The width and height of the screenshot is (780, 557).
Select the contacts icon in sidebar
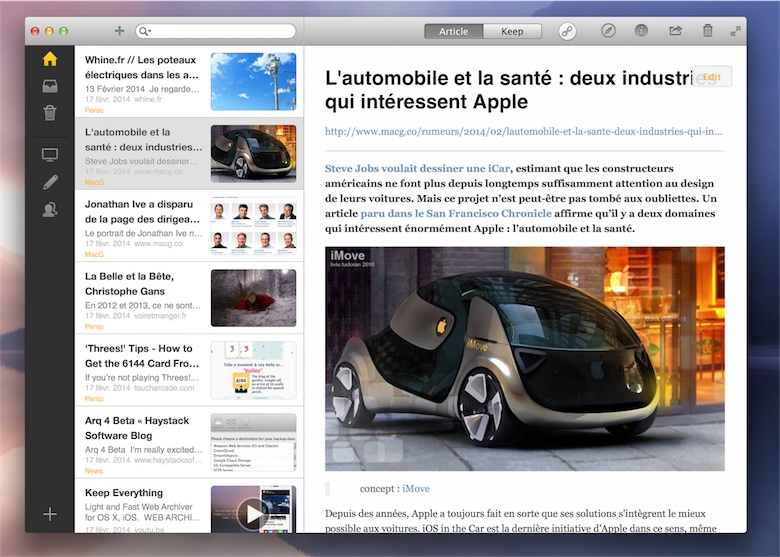point(50,209)
